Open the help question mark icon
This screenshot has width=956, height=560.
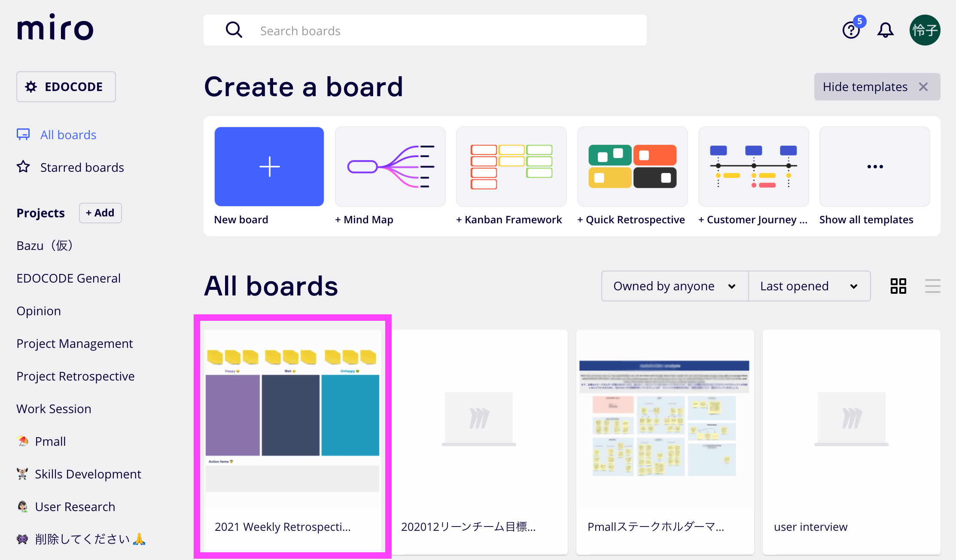pos(851,30)
